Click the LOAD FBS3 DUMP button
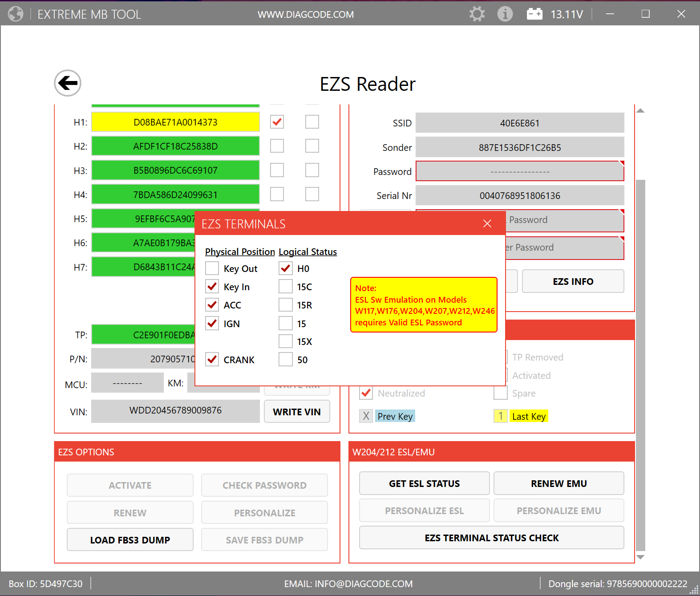Viewport: 700px width, 596px height. [130, 540]
